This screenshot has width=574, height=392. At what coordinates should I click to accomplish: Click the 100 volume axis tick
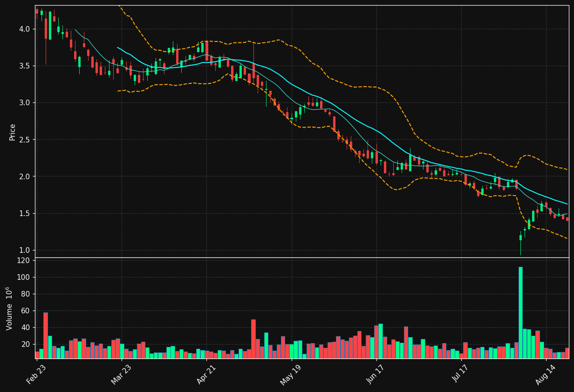pos(23,277)
